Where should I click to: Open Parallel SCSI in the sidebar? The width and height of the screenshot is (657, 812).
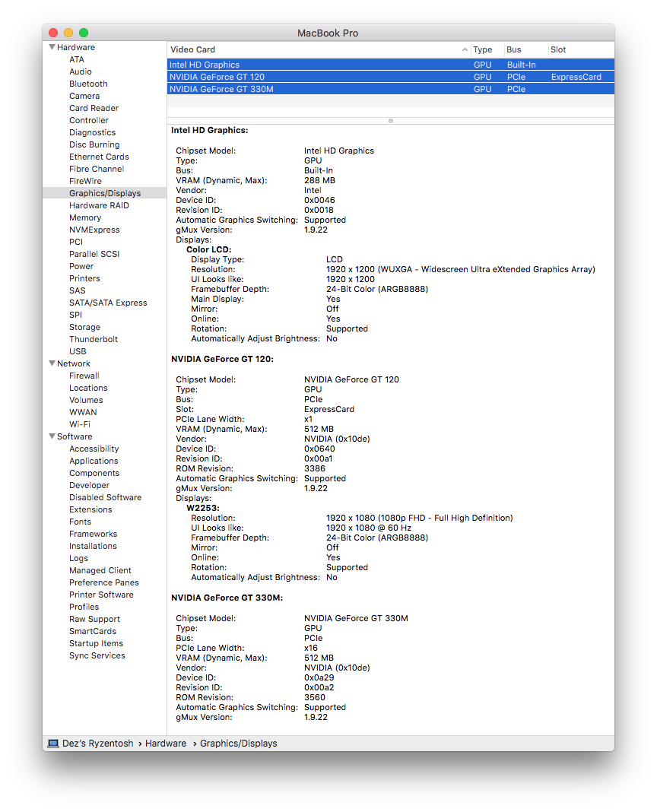point(94,254)
